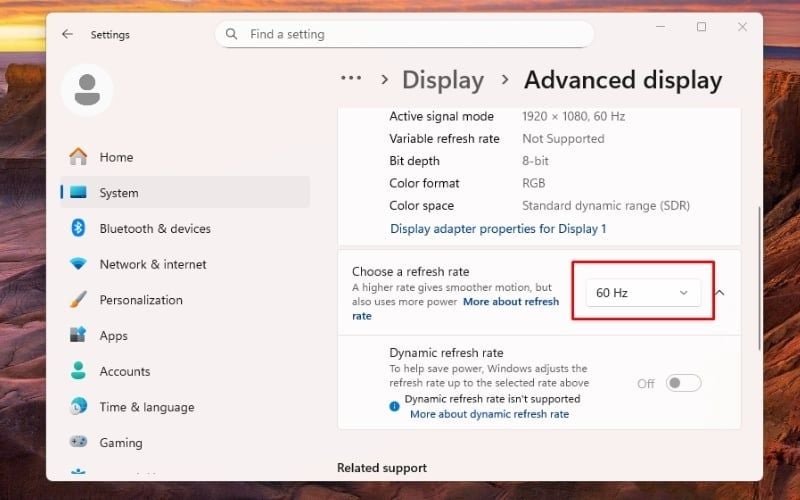Expand the breadcrumb ellipsis menu

(351, 80)
